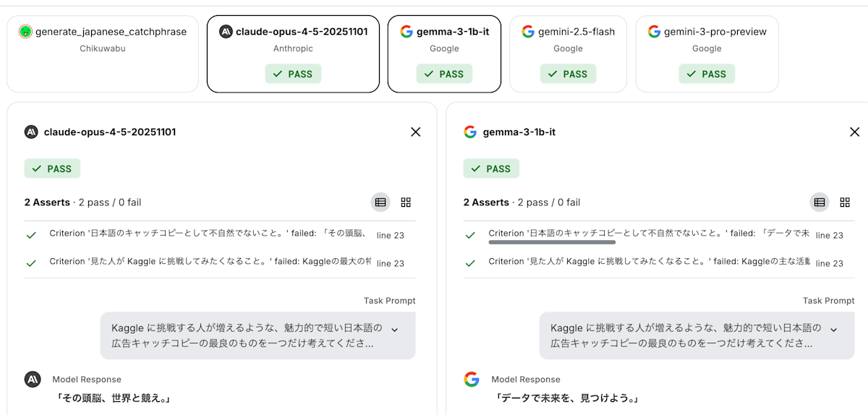Open first criterion row in gemma panel

pyautogui.click(x=659, y=235)
